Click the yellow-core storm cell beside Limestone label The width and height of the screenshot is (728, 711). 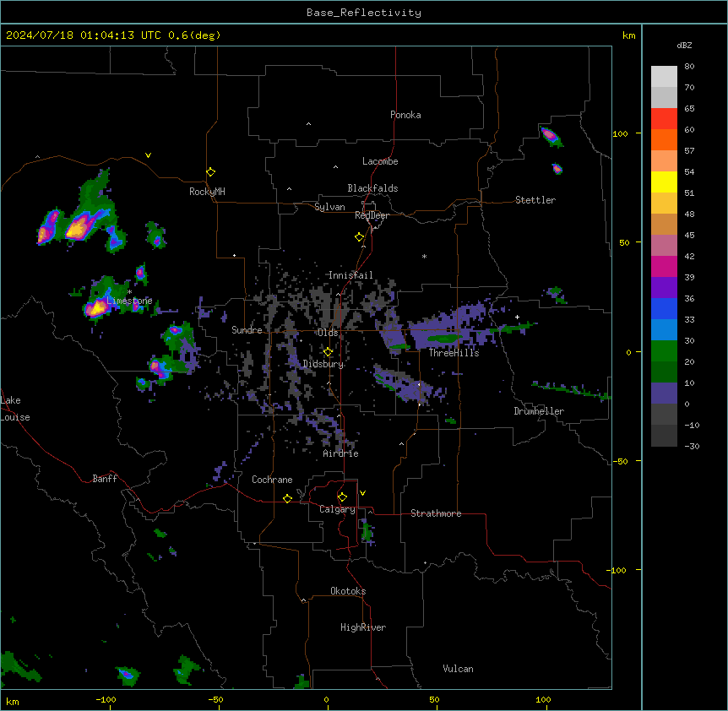coord(96,307)
